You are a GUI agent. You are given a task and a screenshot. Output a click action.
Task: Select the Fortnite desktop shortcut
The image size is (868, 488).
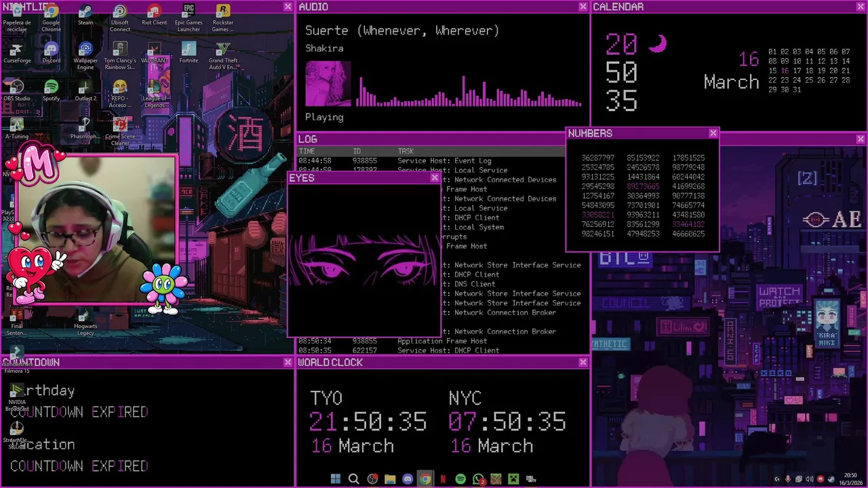pyautogui.click(x=189, y=54)
